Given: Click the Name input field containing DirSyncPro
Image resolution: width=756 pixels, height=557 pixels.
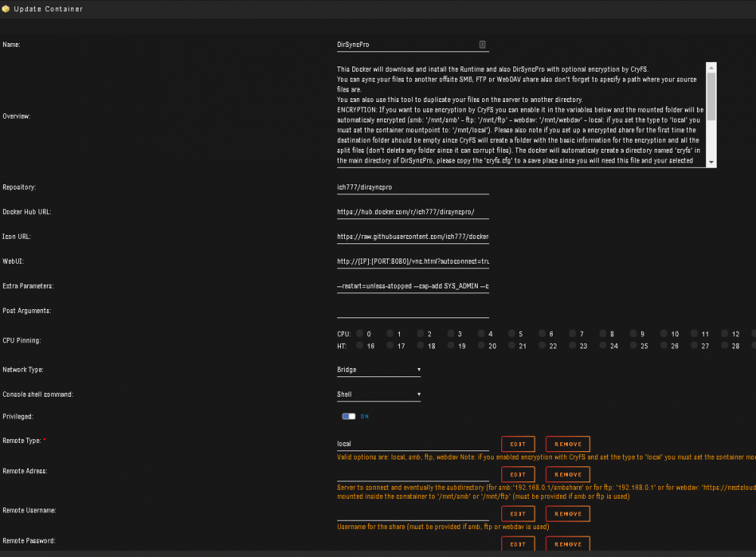Looking at the screenshot, I should [x=413, y=45].
